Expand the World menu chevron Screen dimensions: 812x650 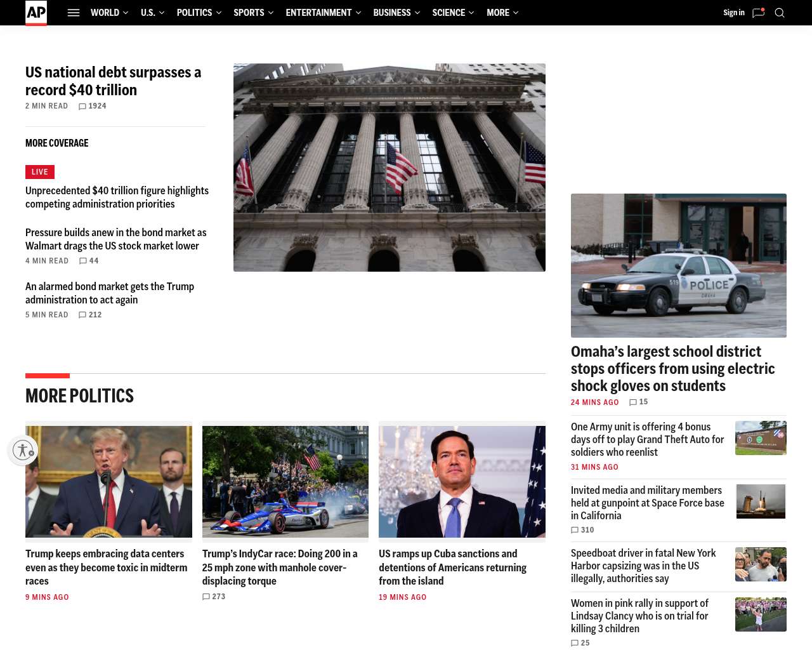pyautogui.click(x=126, y=13)
